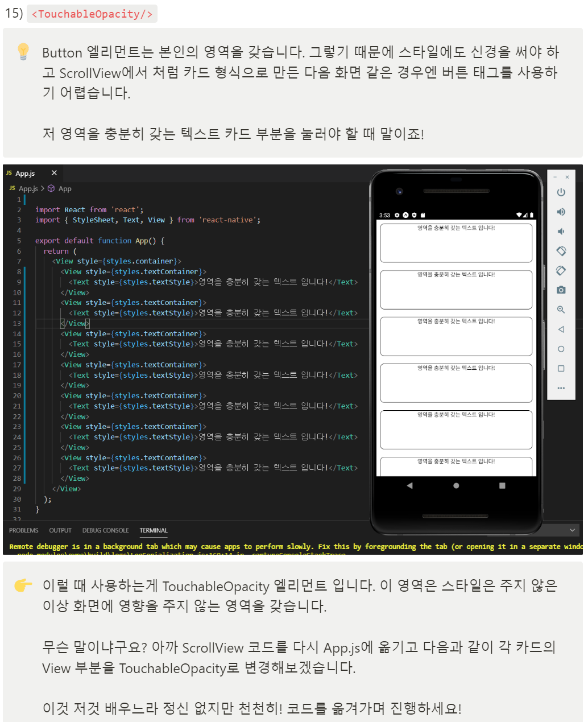Click "export default function App() {" line
Image resolution: width=588 pixels, height=722 pixels.
pyautogui.click(x=100, y=241)
